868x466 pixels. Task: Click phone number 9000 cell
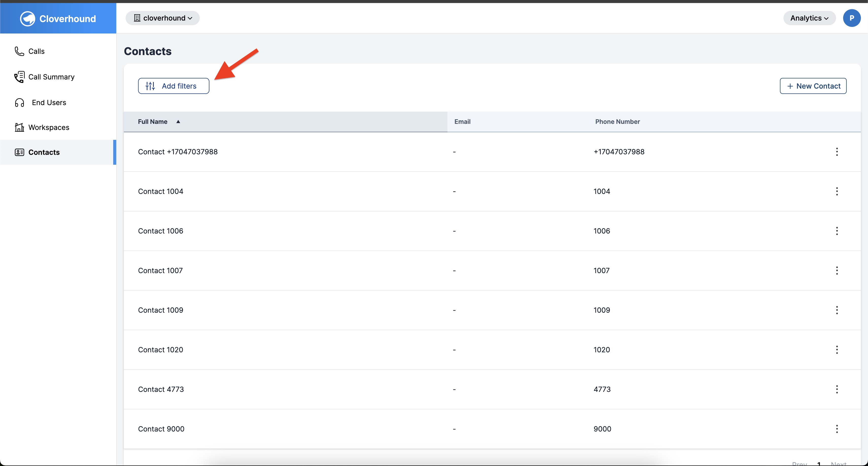click(x=603, y=429)
